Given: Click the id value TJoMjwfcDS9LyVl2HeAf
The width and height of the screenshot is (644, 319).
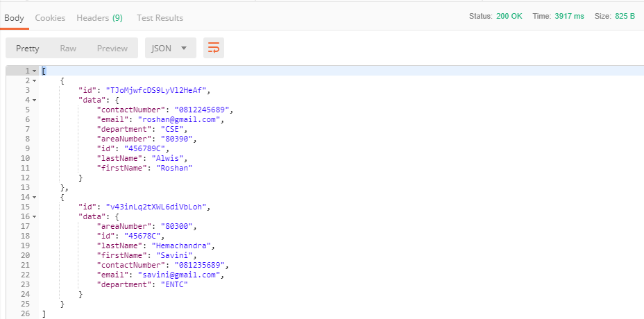Looking at the screenshot, I should pos(156,90).
